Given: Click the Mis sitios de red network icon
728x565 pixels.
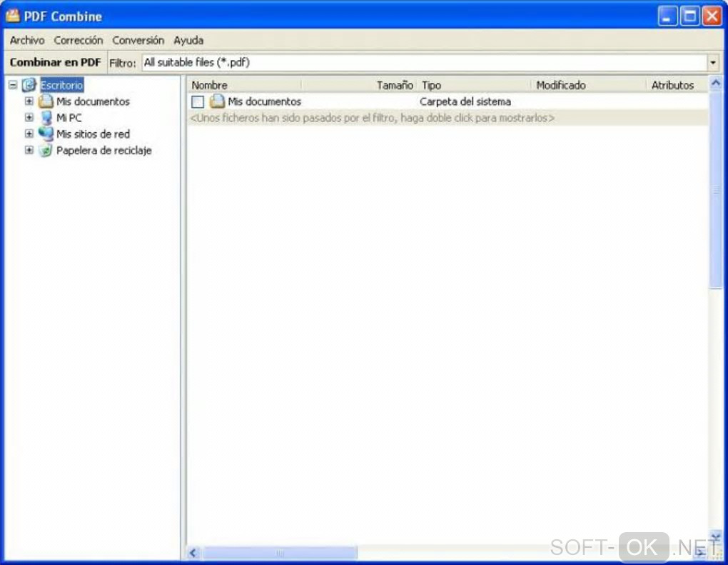Looking at the screenshot, I should (46, 134).
